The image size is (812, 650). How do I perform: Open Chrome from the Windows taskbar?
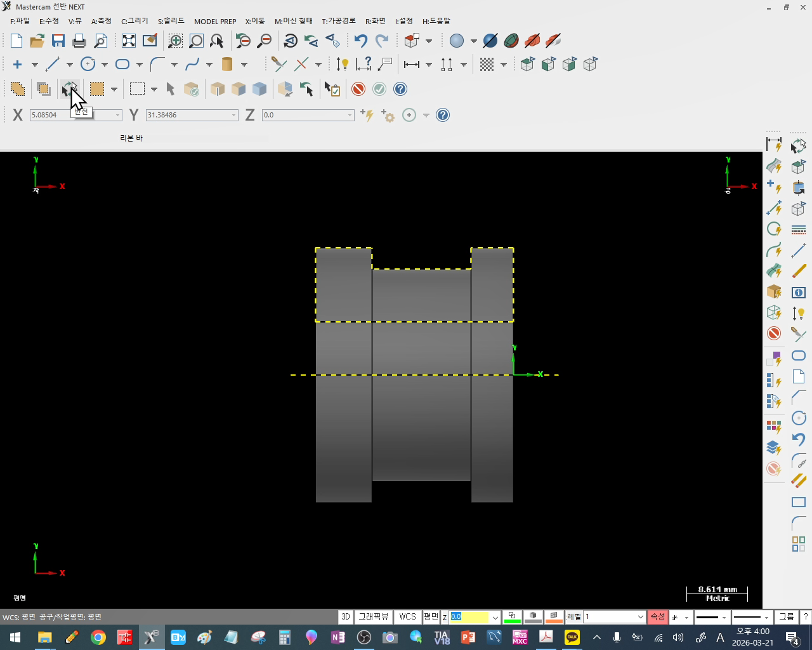tap(98, 637)
